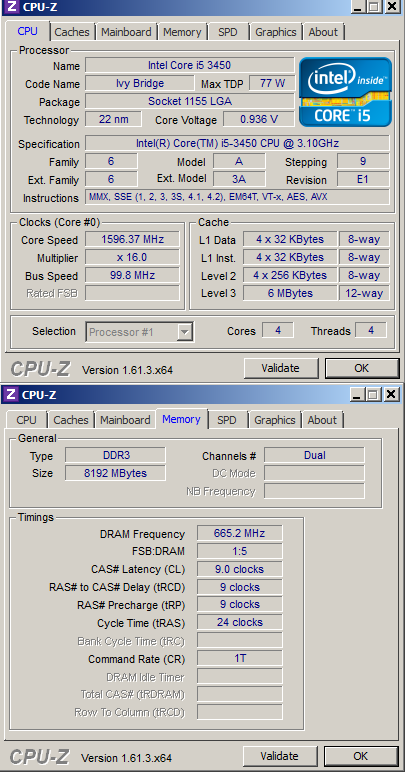Click Bus Speed value 99.8 MHz
The image size is (405, 772).
point(132,275)
